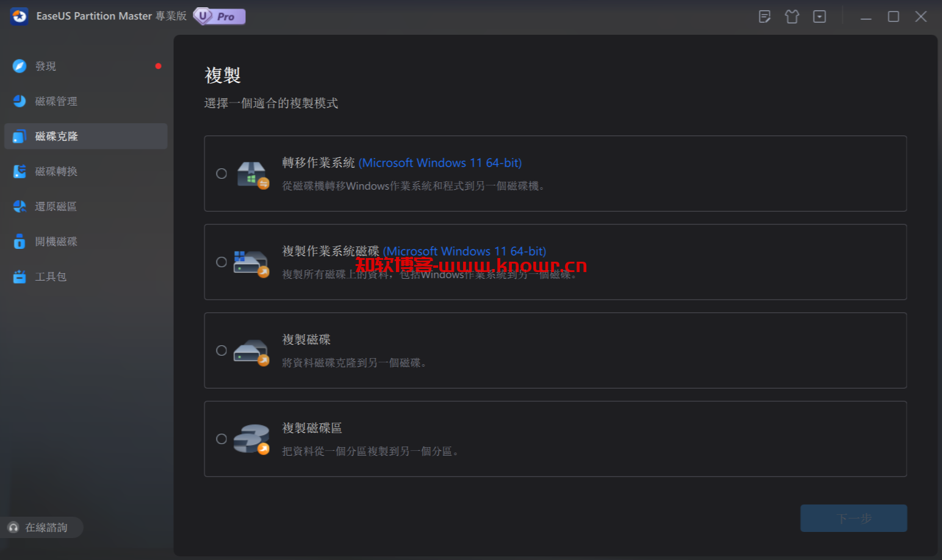Open 磁碟轉換 in the sidebar
The width and height of the screenshot is (942, 560).
click(86, 171)
